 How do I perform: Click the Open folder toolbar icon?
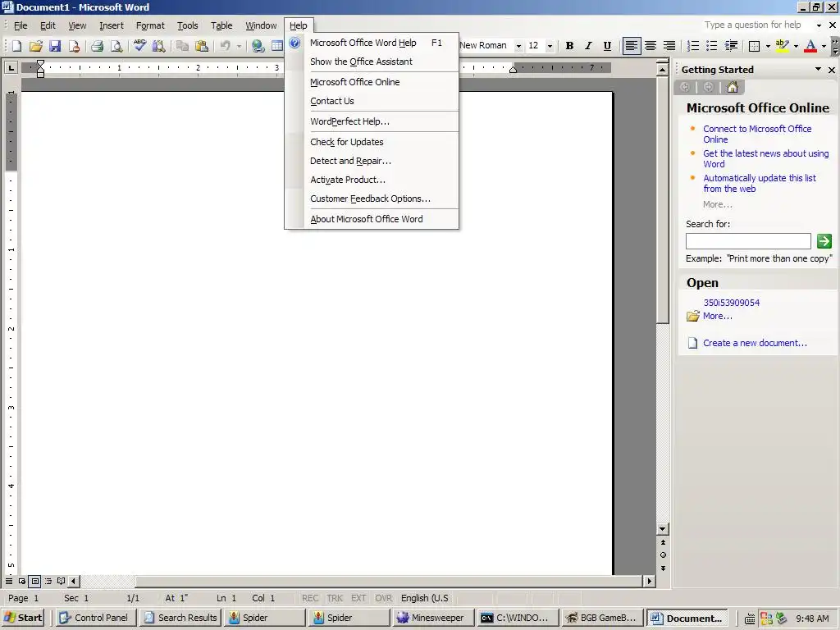click(x=36, y=46)
